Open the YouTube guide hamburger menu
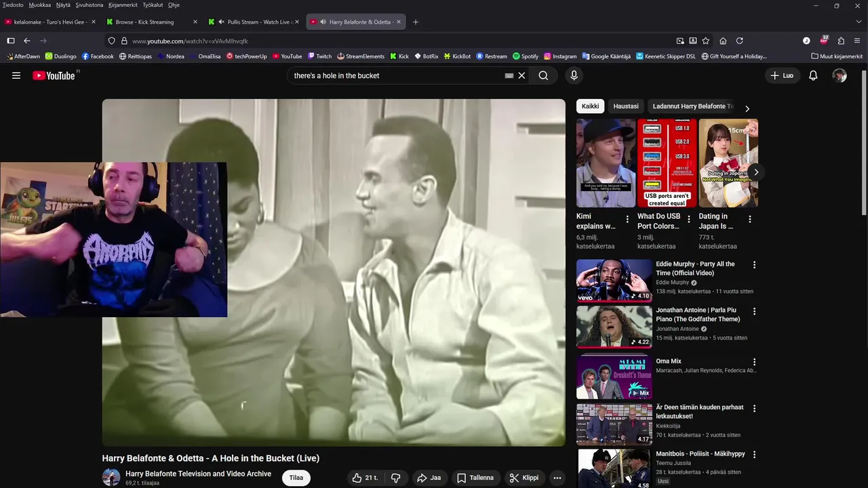 (16, 75)
